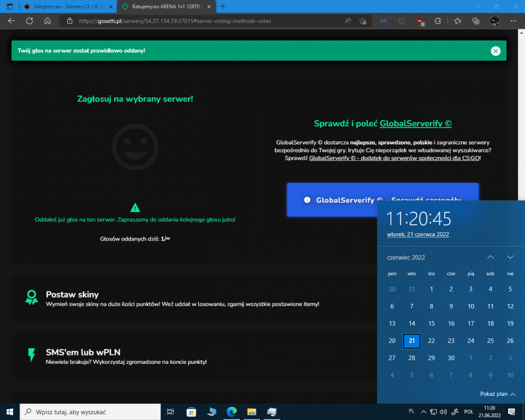This screenshot has height=420, width=525.
Task: Select June 30 in the calendar
Action: coord(451,358)
